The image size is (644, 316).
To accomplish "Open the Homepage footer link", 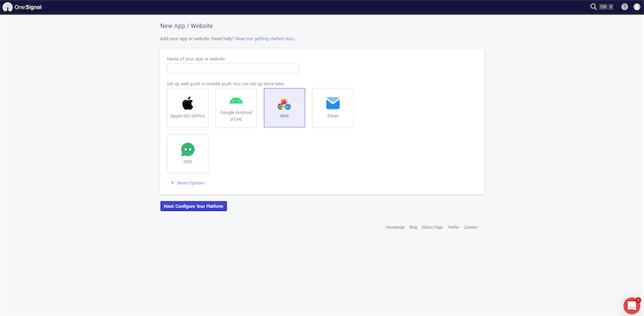I will point(395,227).
